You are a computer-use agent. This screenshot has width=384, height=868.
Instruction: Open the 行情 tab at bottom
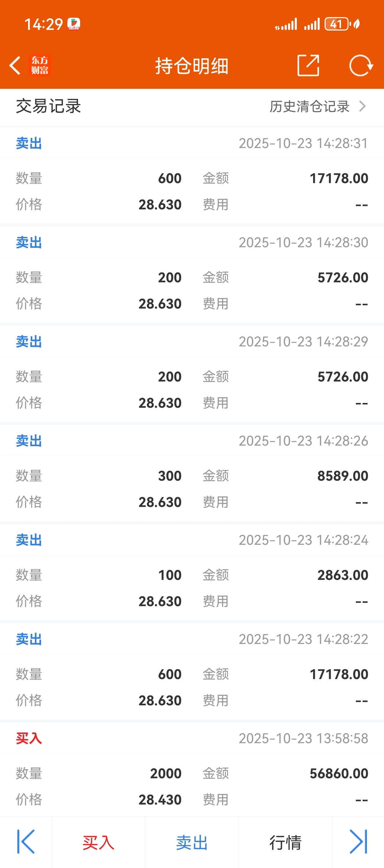[x=285, y=842]
